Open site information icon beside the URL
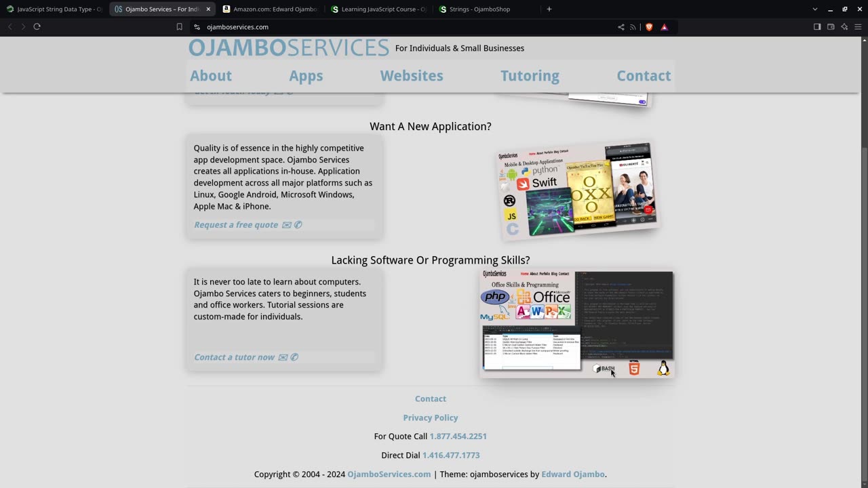Image resolution: width=868 pixels, height=488 pixels. tap(197, 27)
